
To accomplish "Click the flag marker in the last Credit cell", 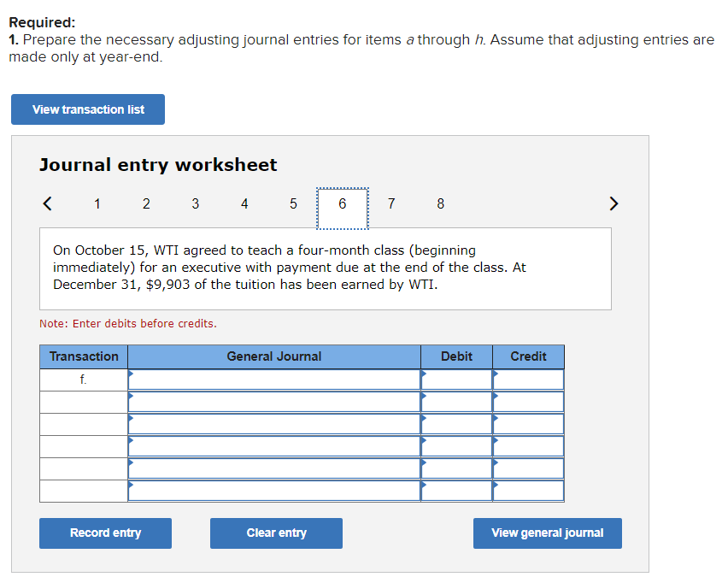I will pyautogui.click(x=496, y=484).
